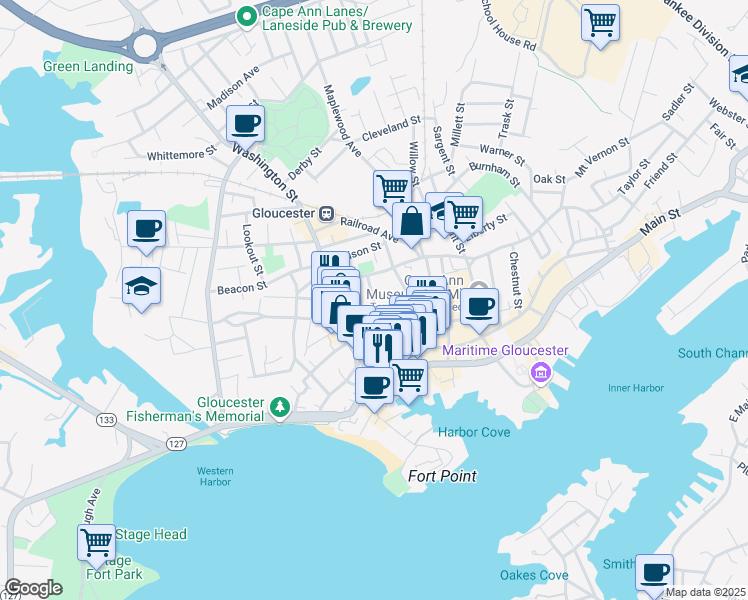Click Lookout St road label
748x600 pixels.
click(x=253, y=250)
